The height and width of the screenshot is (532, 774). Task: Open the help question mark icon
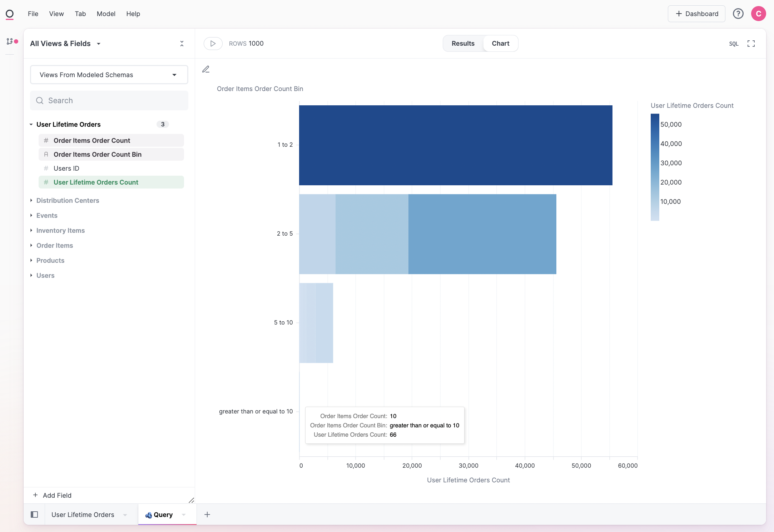click(738, 14)
